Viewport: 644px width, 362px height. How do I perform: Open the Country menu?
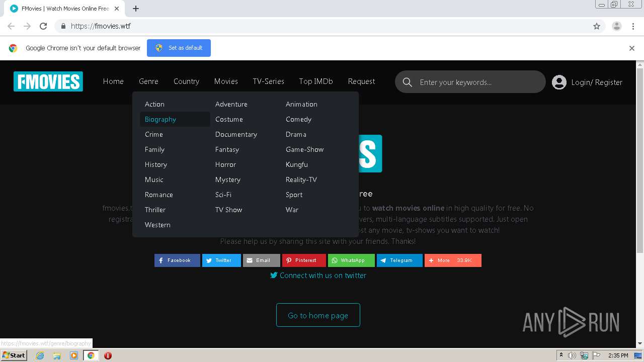[186, 81]
